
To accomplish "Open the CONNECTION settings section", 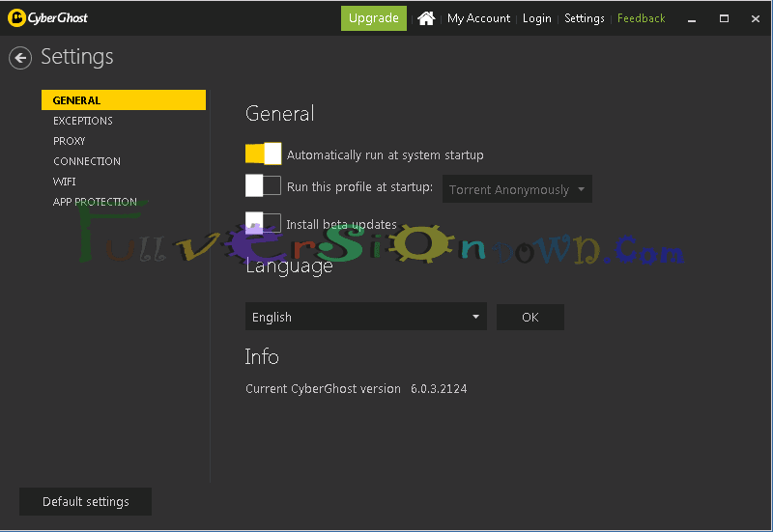I will pyautogui.click(x=87, y=161).
